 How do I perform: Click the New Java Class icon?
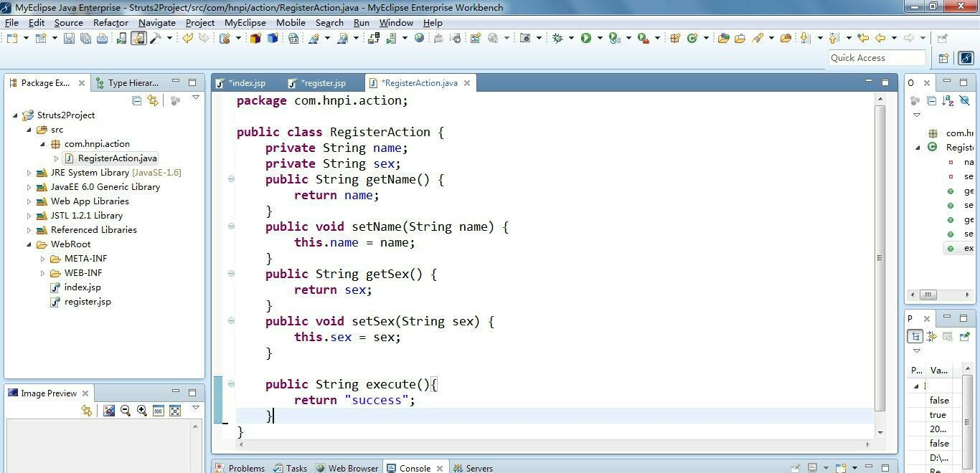pyautogui.click(x=692, y=38)
